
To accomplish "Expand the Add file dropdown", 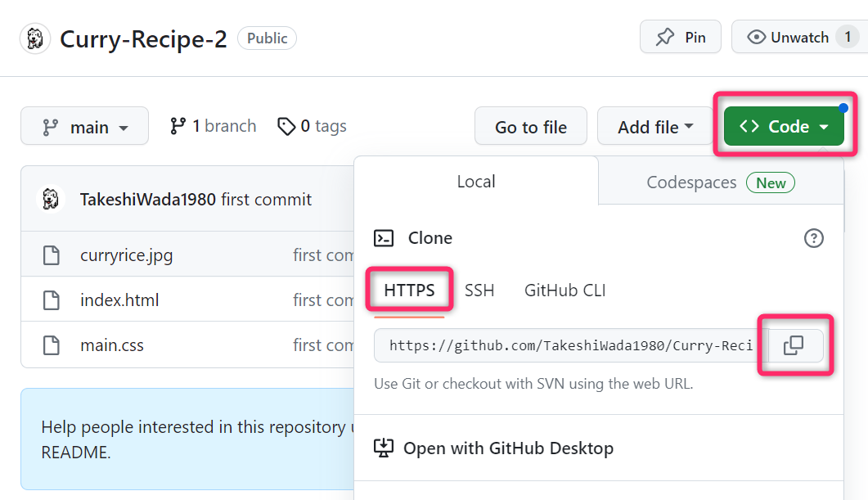I will (x=655, y=127).
